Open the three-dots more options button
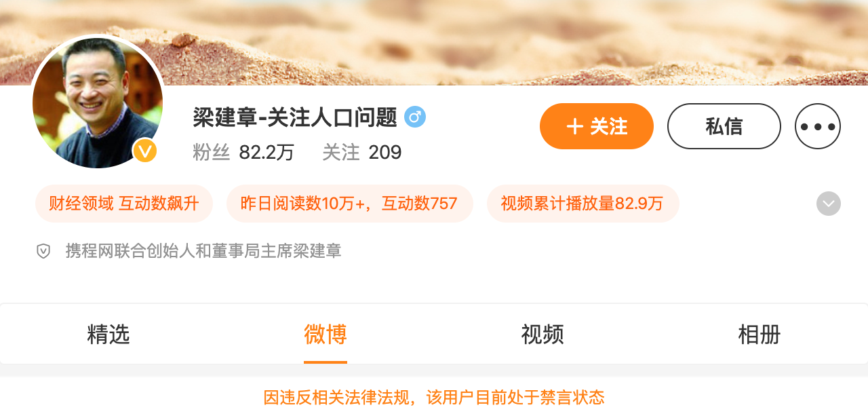 [x=818, y=126]
